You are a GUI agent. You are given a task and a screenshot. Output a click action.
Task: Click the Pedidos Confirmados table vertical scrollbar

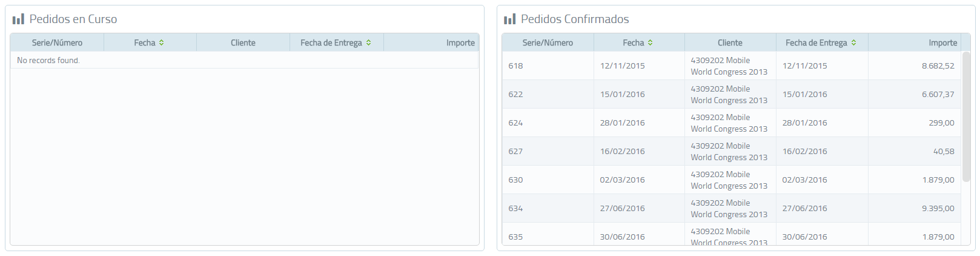coord(966,121)
